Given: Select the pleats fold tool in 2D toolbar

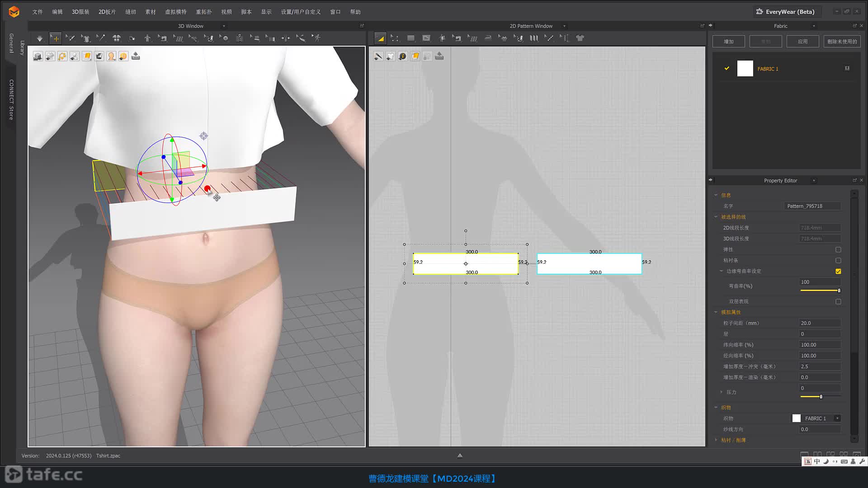Looking at the screenshot, I should click(534, 38).
